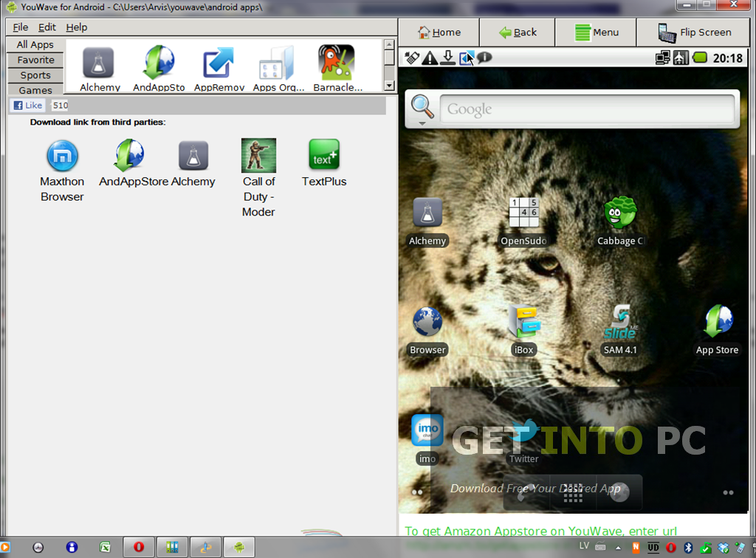Tap the download arrow notification icon
Image resolution: width=756 pixels, height=558 pixels.
pyautogui.click(x=448, y=58)
